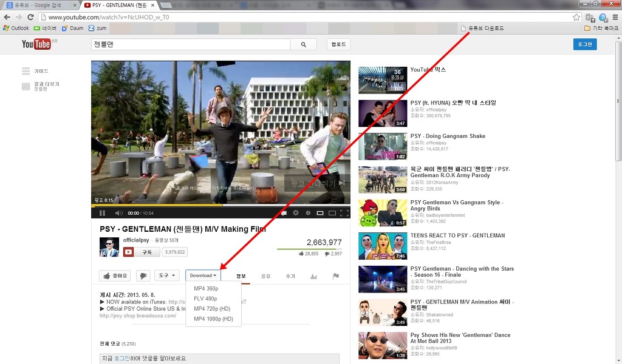Open the statistics bar chart tab

[314, 276]
